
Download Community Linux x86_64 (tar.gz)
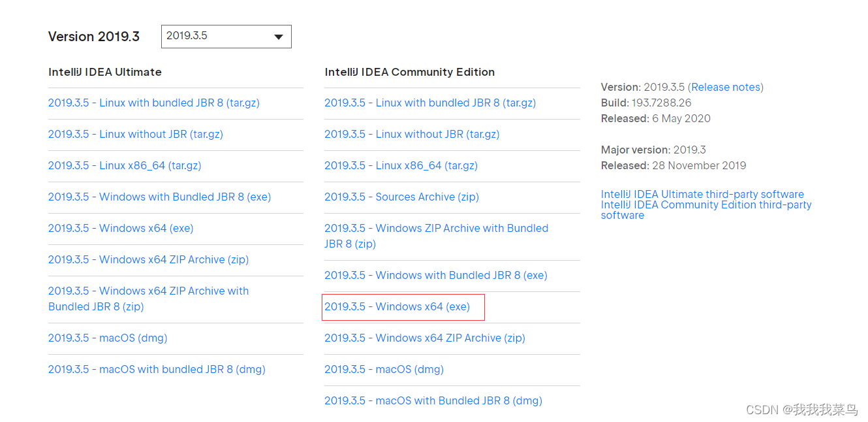401,165
